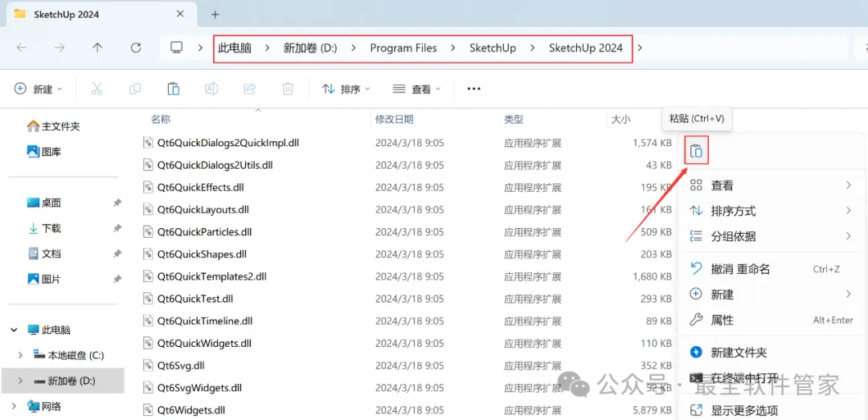Click the Paste icon in context menu

tap(696, 150)
